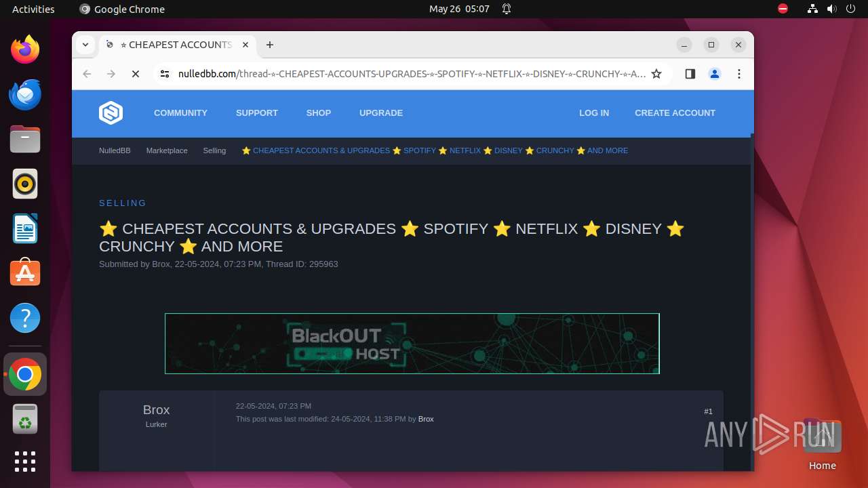Expand Chrome tab search dropdown

pyautogui.click(x=85, y=45)
